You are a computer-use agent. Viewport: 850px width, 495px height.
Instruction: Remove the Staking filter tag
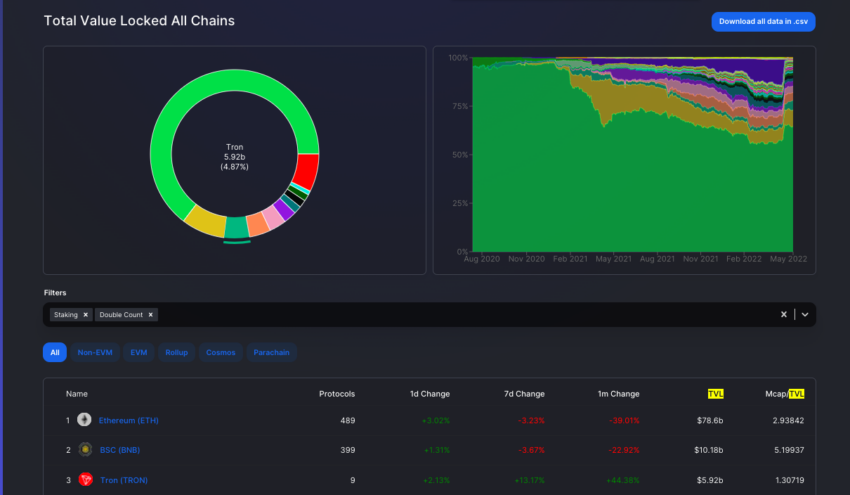[86, 314]
